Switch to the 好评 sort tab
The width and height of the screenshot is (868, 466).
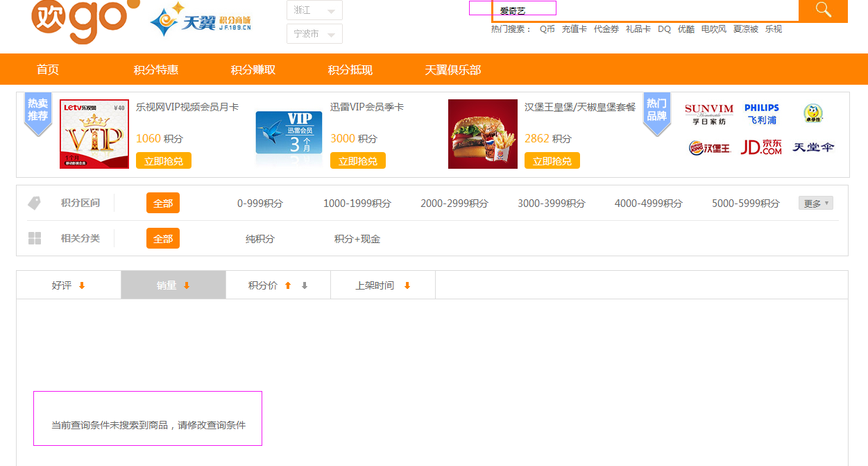pos(69,285)
